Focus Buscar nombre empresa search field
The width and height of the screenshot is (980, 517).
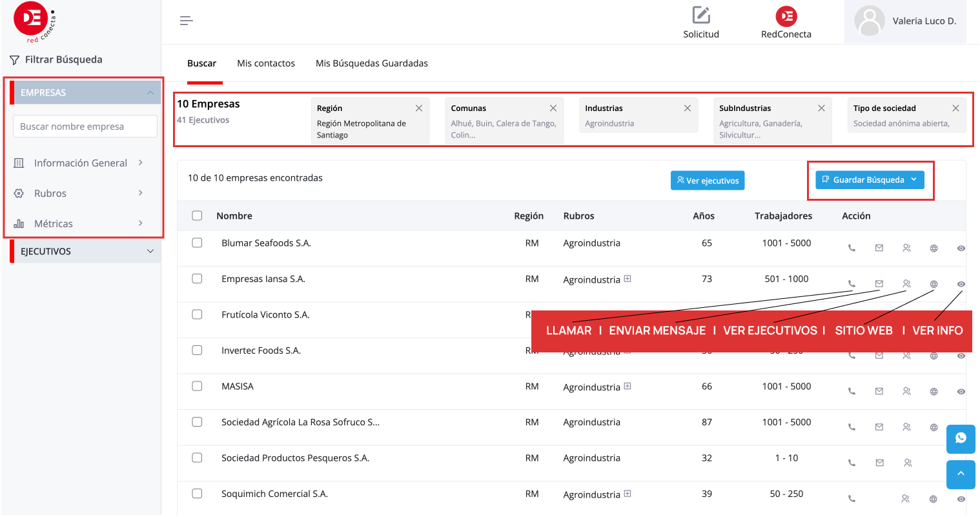tap(85, 127)
